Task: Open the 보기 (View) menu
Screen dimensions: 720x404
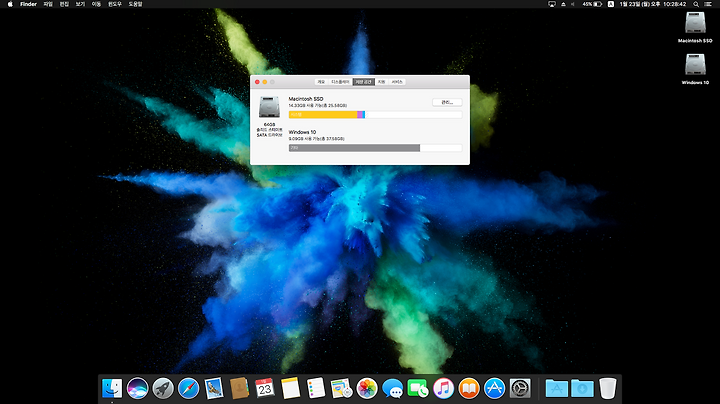Action: click(80, 4)
